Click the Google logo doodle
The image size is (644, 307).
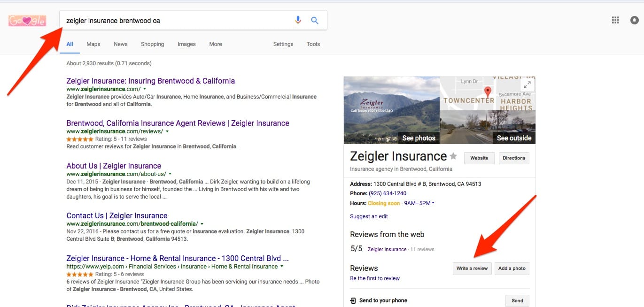[x=27, y=21]
